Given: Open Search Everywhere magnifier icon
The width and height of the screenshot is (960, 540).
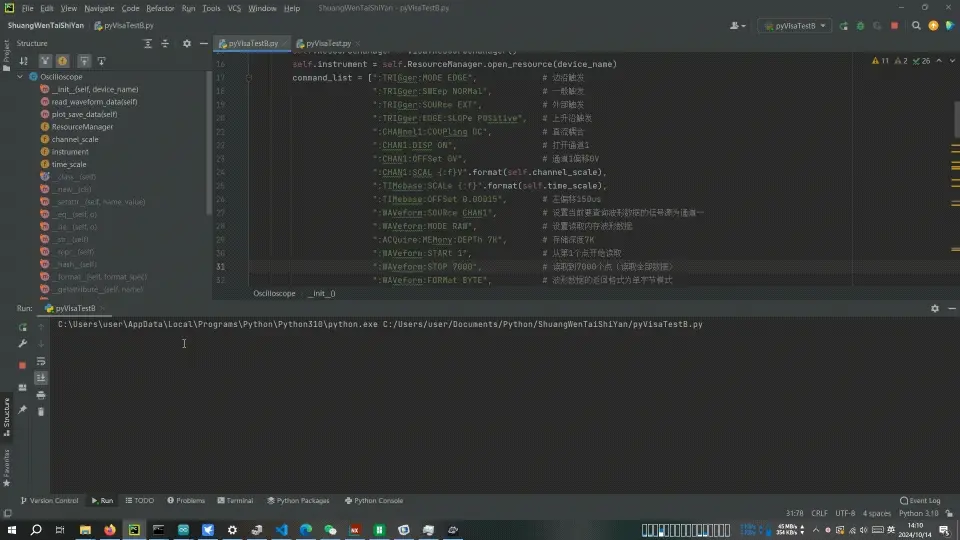Looking at the screenshot, I should pos(916,26).
